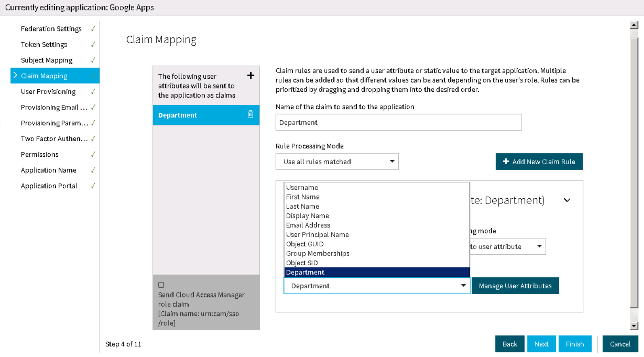This screenshot has width=644, height=357.
Task: Open the User Provisioning step
Action: click(48, 91)
